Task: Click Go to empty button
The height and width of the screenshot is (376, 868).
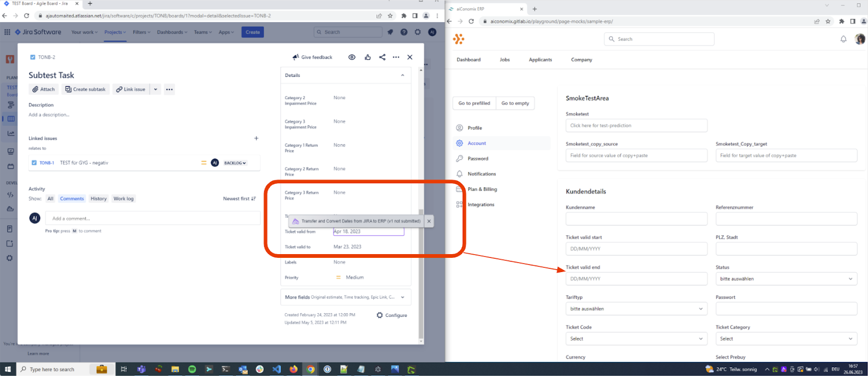Action: point(515,103)
